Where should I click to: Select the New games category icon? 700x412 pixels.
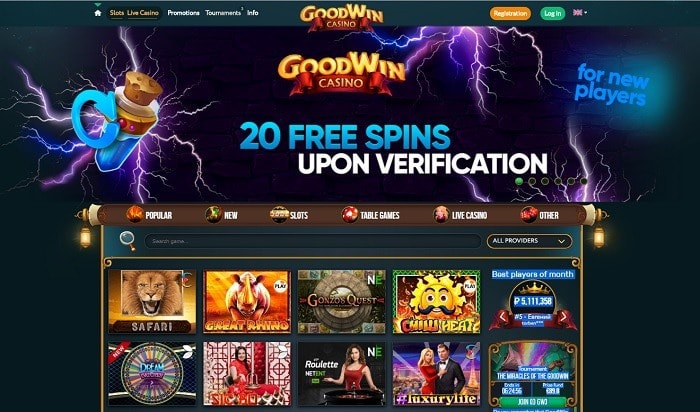pos(213,215)
